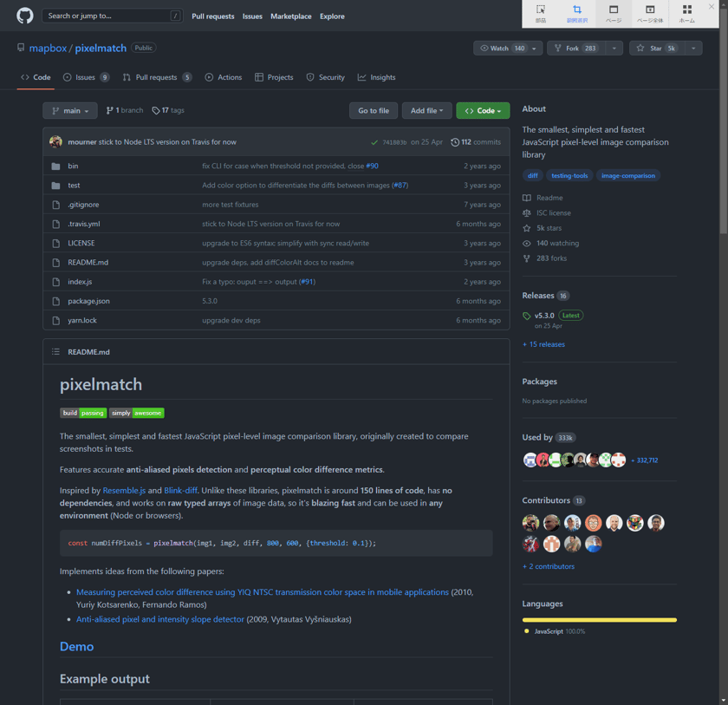The height and width of the screenshot is (705, 728).
Task: Open Pull requests in top navigation
Action: tap(213, 16)
